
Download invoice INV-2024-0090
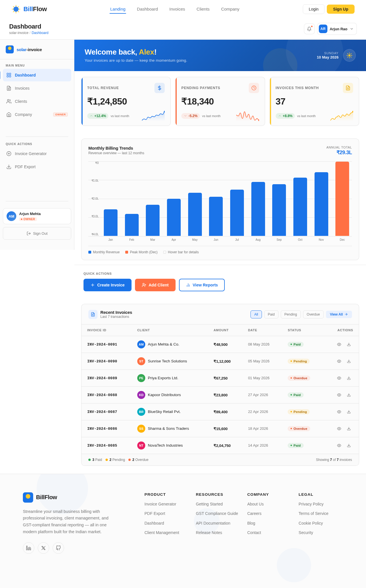[x=349, y=361]
